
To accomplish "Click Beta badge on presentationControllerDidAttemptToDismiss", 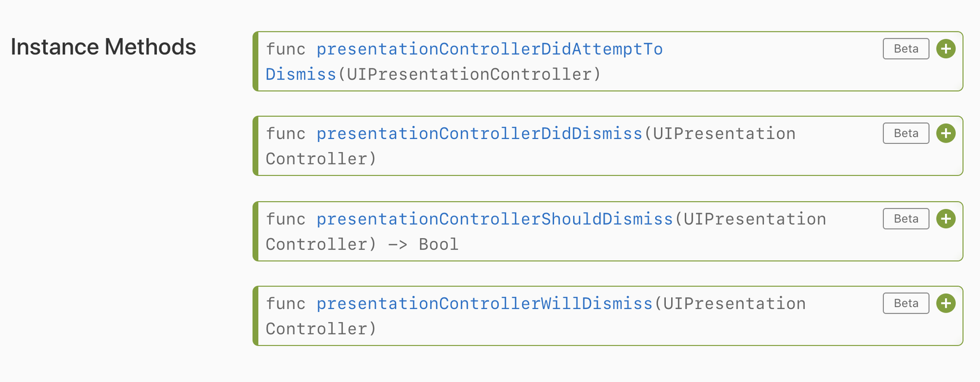I will pyautogui.click(x=906, y=49).
